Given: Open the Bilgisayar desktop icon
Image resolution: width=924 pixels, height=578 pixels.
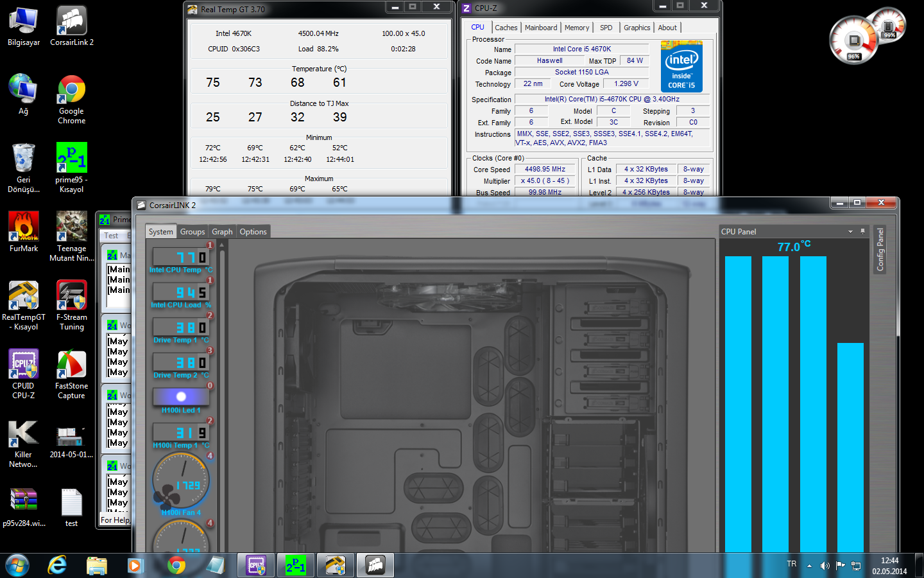Looking at the screenshot, I should point(24,26).
